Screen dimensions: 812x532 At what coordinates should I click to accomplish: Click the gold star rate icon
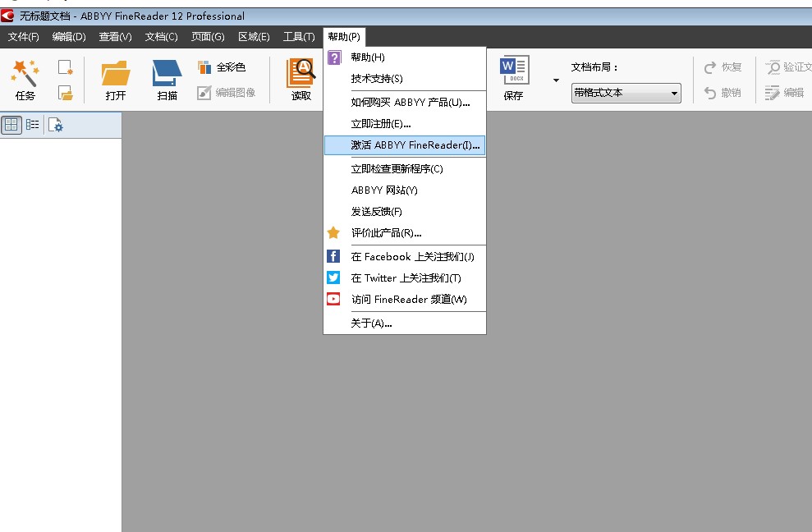(333, 233)
